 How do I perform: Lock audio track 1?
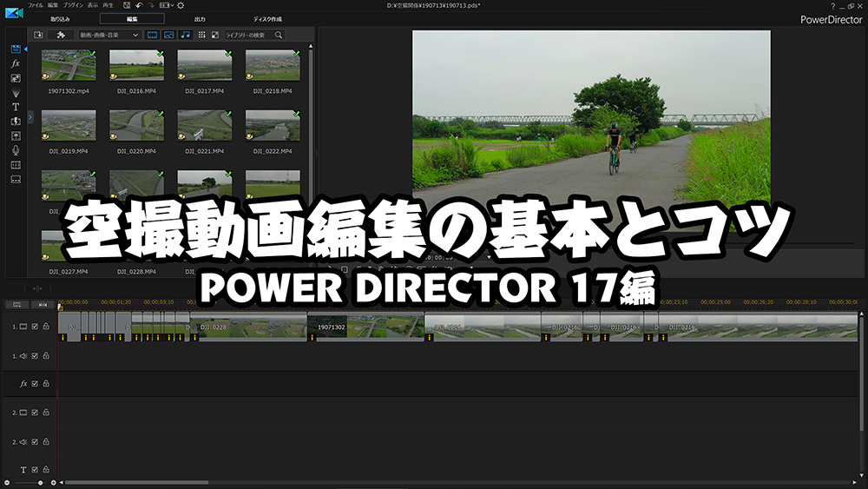click(46, 355)
